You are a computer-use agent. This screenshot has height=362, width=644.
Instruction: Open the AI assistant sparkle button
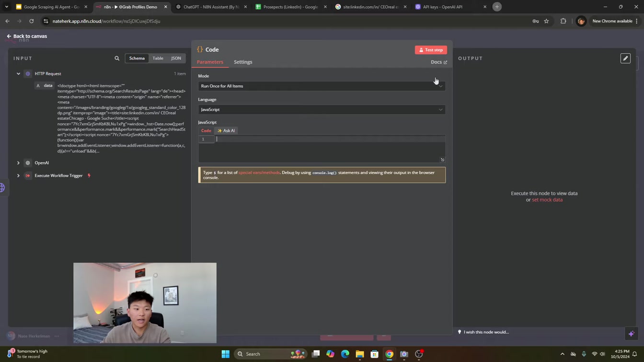pos(631,333)
